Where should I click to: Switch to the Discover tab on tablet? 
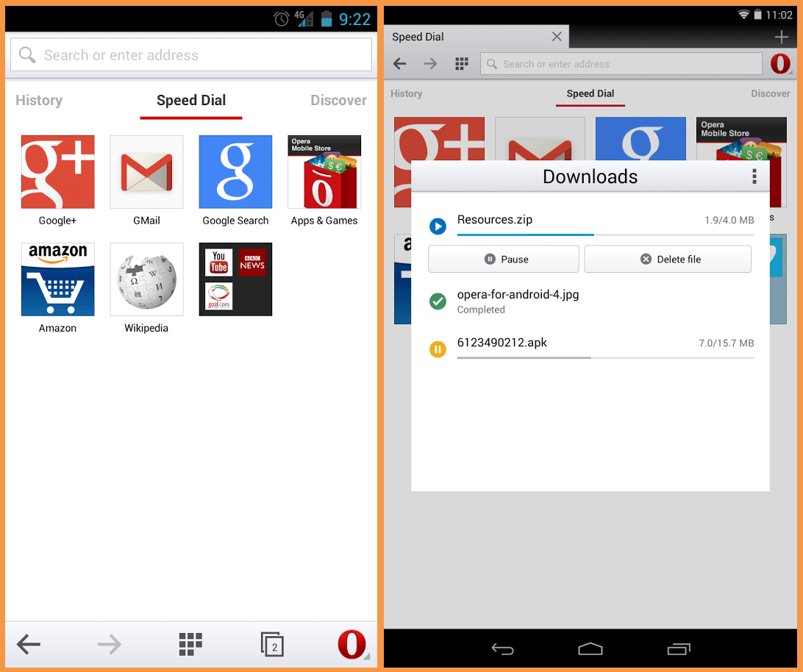[771, 93]
